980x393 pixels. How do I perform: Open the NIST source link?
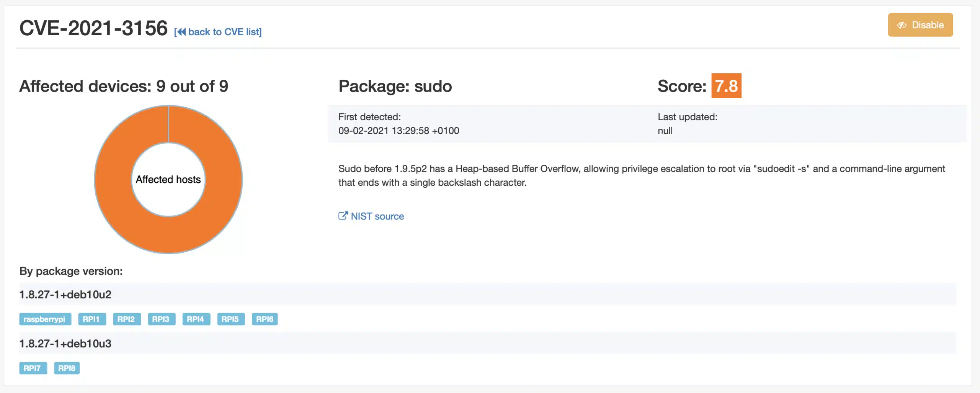tap(377, 216)
